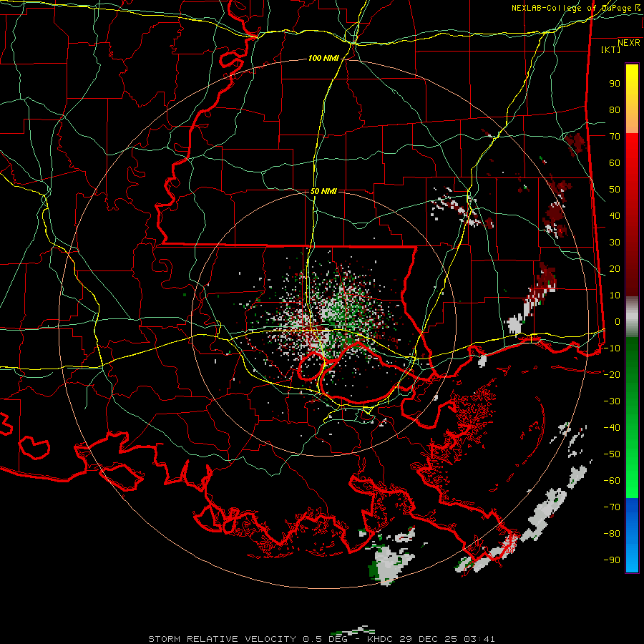644x644 pixels.
Task: Select the "-80" value on the velocity scale
Action: point(612,534)
